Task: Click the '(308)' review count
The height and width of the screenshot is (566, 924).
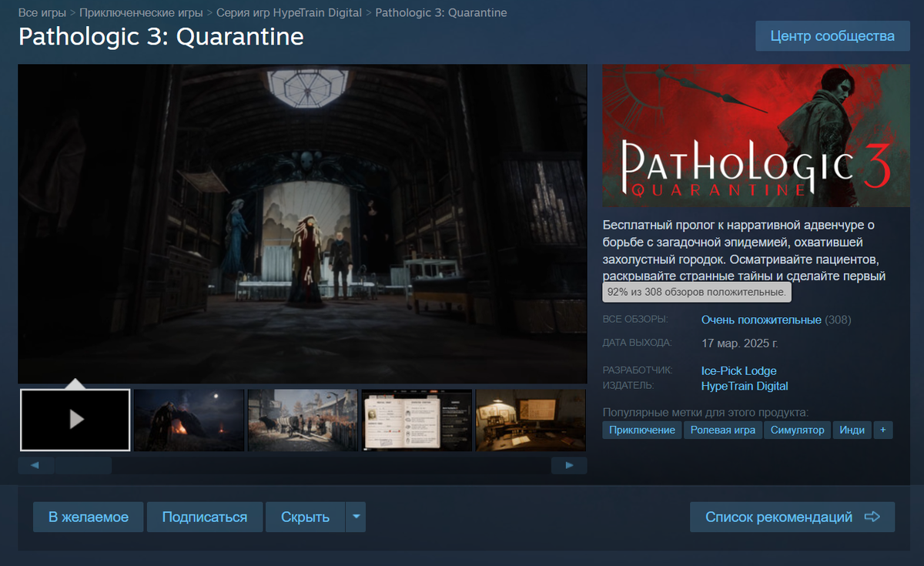Action: point(838,320)
